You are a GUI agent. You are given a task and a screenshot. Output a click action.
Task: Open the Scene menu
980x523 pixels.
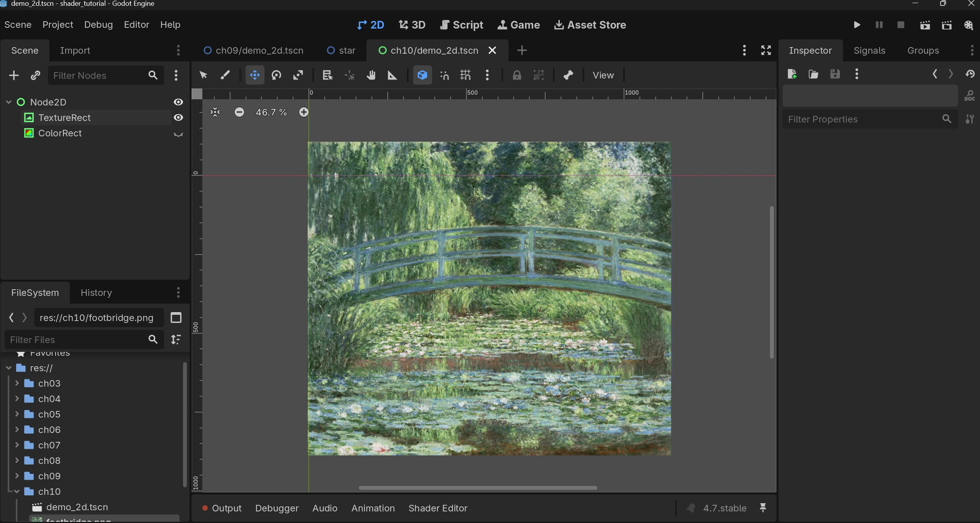(18, 25)
